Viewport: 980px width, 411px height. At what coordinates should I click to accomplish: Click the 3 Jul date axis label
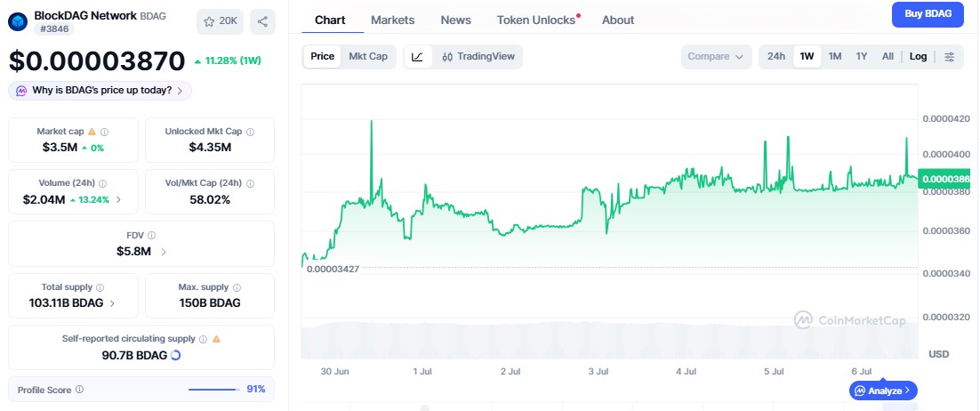click(598, 372)
